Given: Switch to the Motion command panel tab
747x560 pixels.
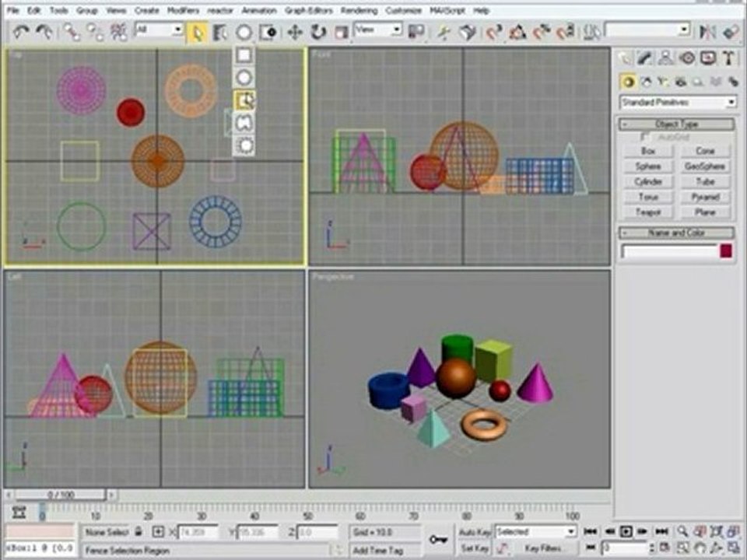Looking at the screenshot, I should (x=687, y=58).
